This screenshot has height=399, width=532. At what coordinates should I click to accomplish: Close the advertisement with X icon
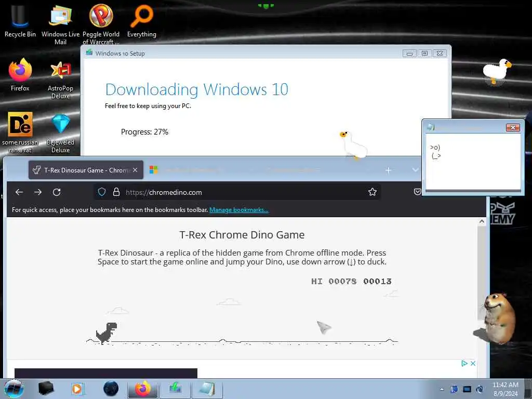tap(473, 363)
